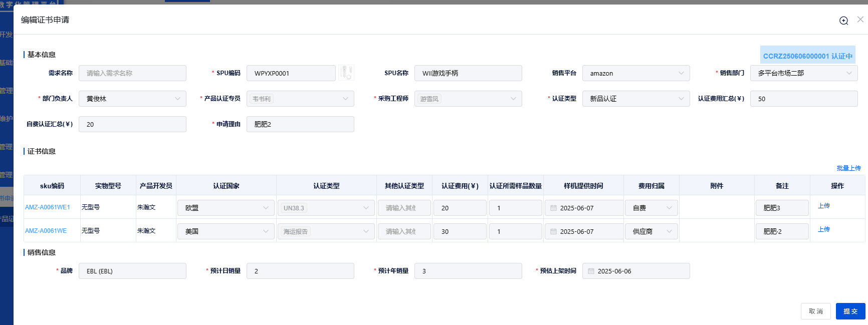868x325 pixels.
Task: Open SKU link AMZ-A0061WE1
Action: 48,207
